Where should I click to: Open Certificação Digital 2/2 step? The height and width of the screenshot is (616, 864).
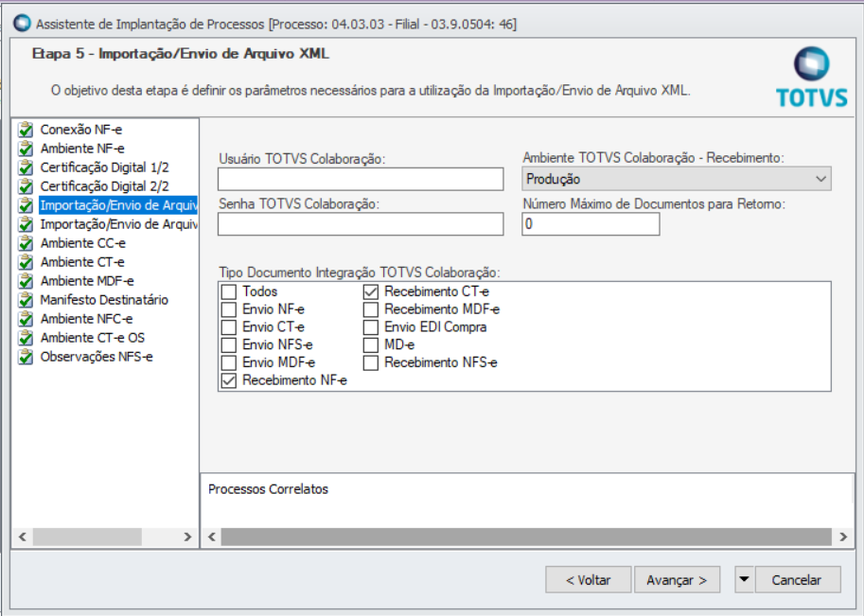(105, 186)
